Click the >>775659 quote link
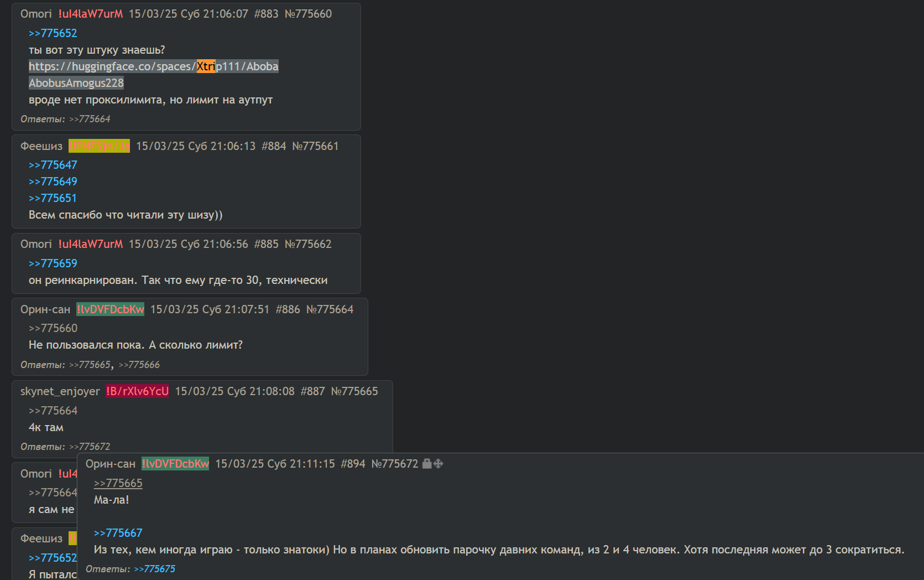 click(53, 263)
